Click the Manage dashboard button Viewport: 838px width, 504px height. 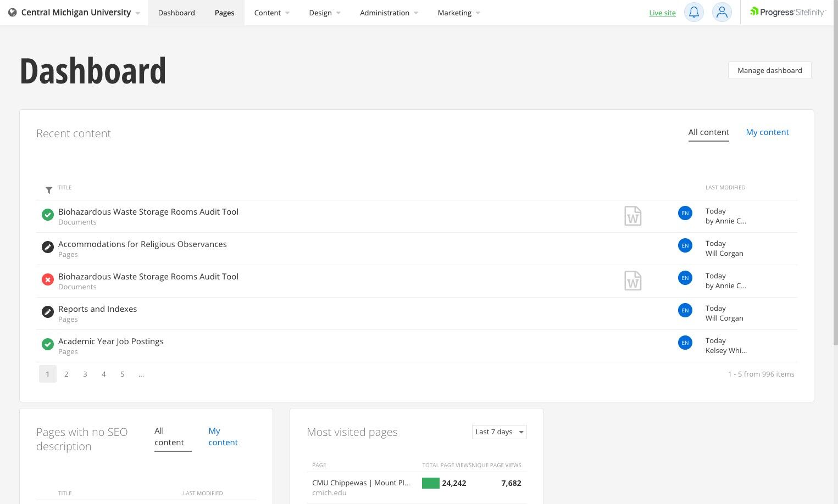coord(769,70)
